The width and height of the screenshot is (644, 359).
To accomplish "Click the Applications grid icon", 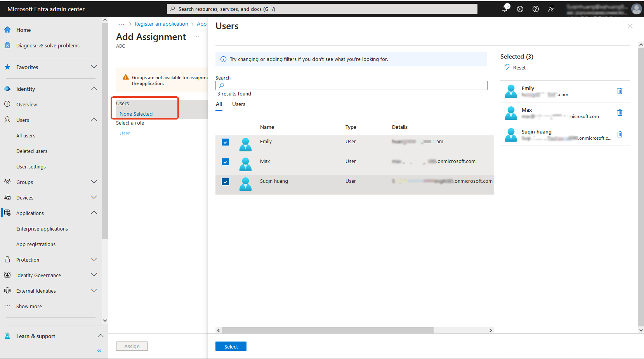I will [x=7, y=213].
